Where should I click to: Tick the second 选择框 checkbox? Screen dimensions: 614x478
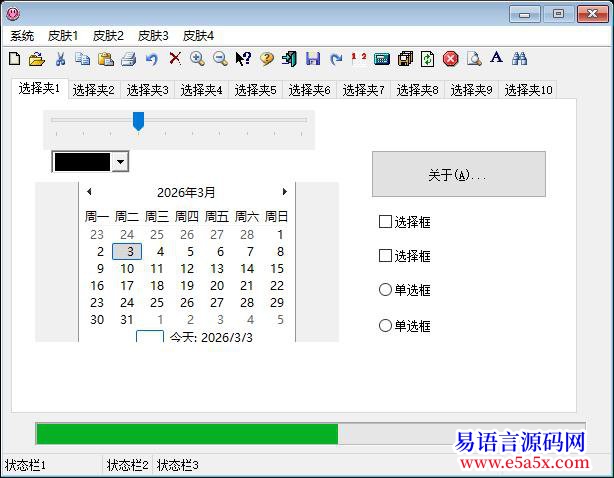point(386,256)
